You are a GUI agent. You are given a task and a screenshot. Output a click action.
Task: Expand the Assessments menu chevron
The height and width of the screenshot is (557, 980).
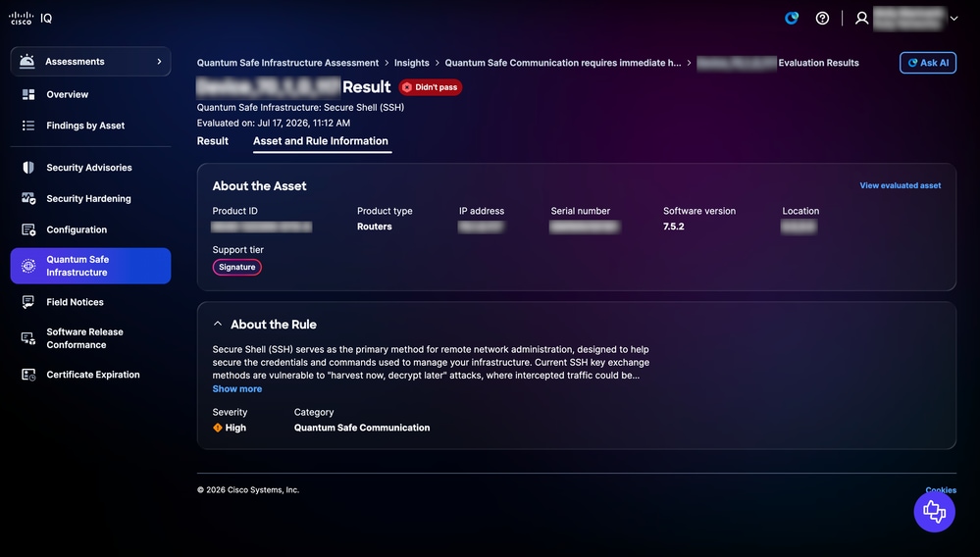coord(159,61)
